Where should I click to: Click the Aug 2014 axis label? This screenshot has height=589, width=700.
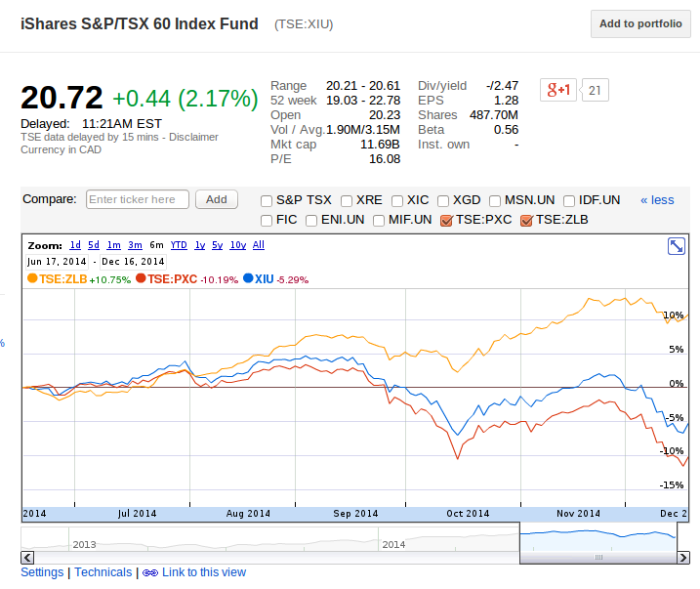point(248,514)
